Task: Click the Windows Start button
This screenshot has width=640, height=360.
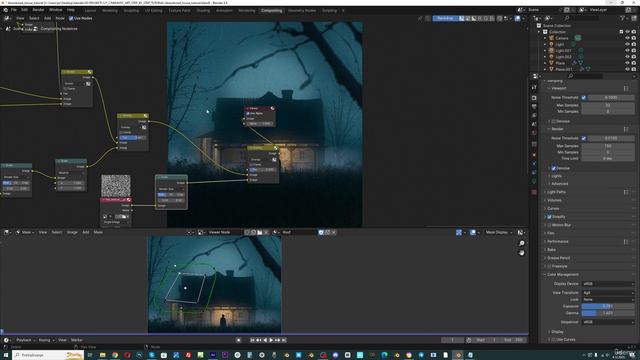Action: [x=6, y=355]
